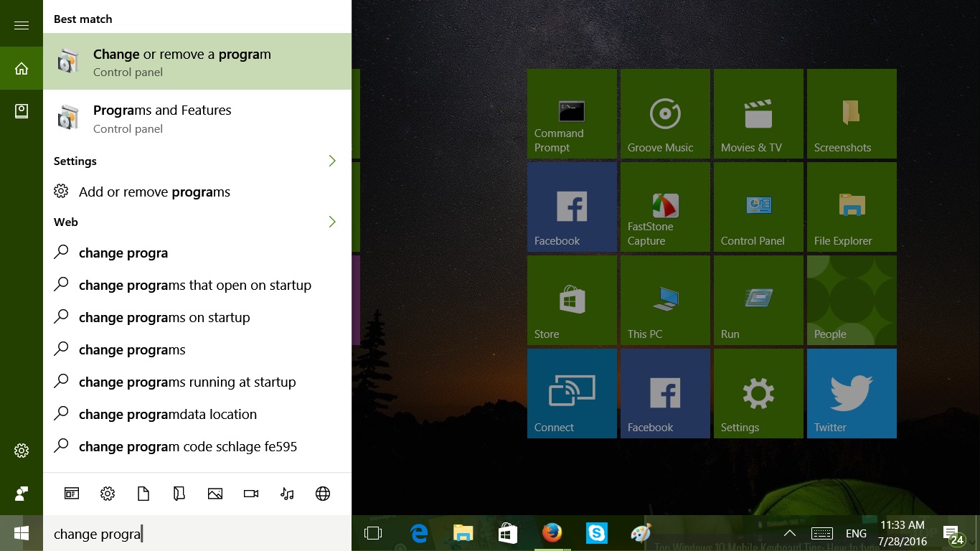Click the Feedback icon in search sidebar
Viewport: 980px width, 551px height.
(x=22, y=494)
